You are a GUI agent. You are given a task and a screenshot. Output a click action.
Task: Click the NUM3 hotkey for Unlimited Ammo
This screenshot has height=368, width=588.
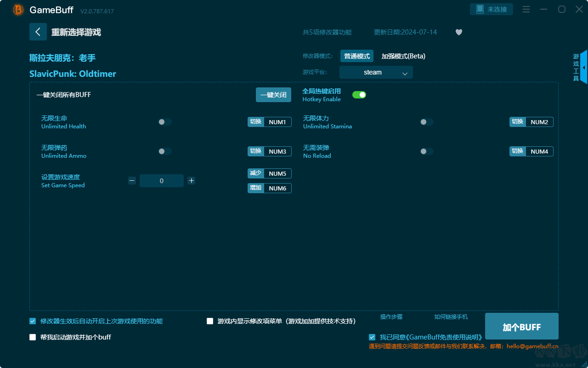(x=277, y=151)
